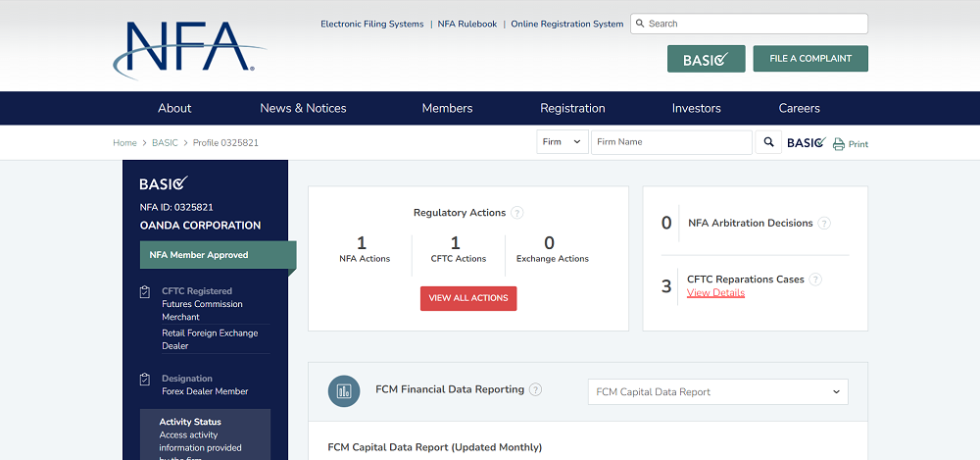Viewport: 980px width, 460px height.
Task: Open the CFTC Reparations Cases help icon
Action: (x=815, y=280)
